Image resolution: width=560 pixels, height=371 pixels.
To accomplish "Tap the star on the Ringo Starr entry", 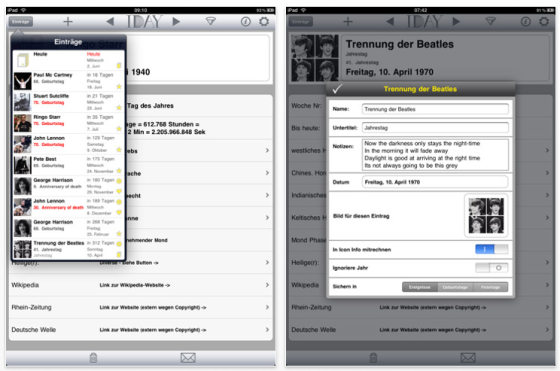I will click(x=119, y=129).
